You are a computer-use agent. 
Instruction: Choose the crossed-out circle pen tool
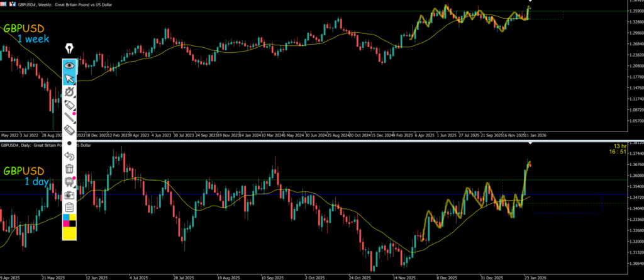pyautogui.click(x=69, y=92)
